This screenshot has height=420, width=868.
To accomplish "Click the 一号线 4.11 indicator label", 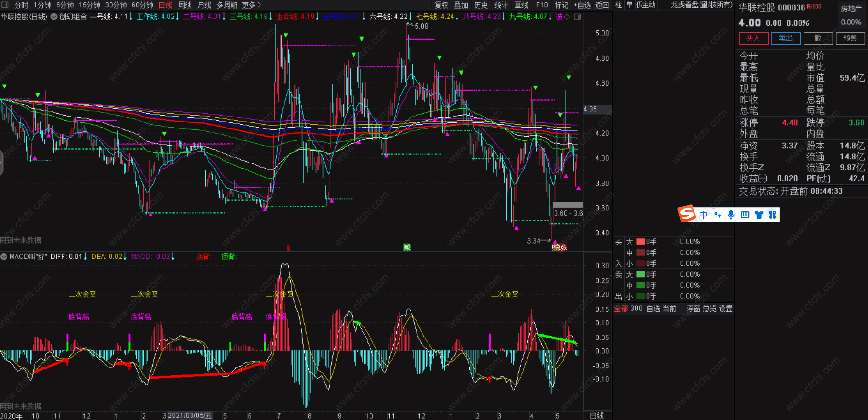I will pos(111,17).
